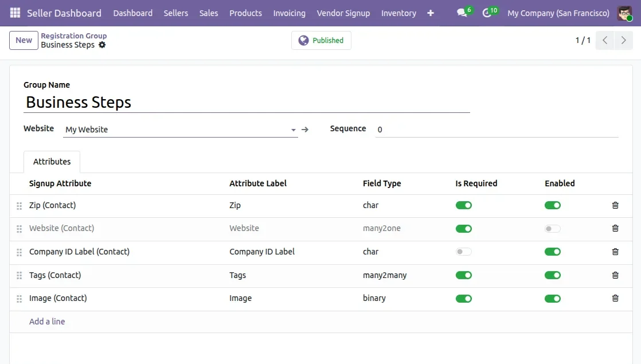Click the plus icon in navbar
This screenshot has width=641, height=364.
(431, 13)
